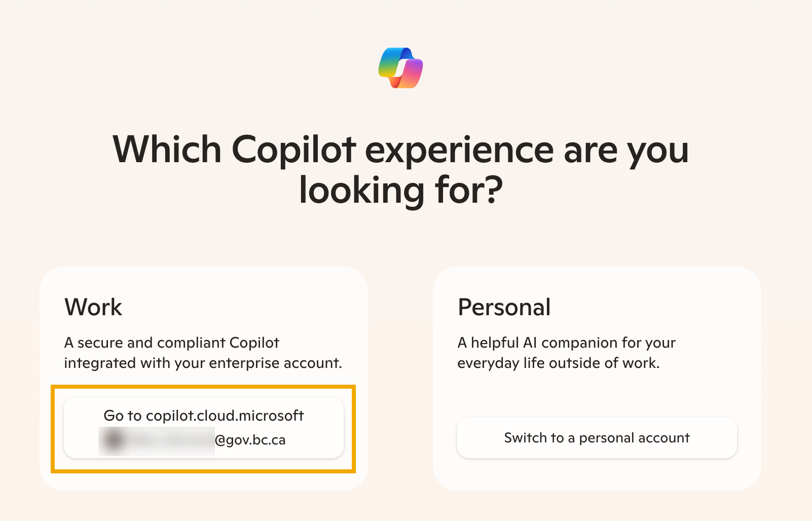The width and height of the screenshot is (812, 521).
Task: Click the Personal card heading
Action: click(x=504, y=307)
